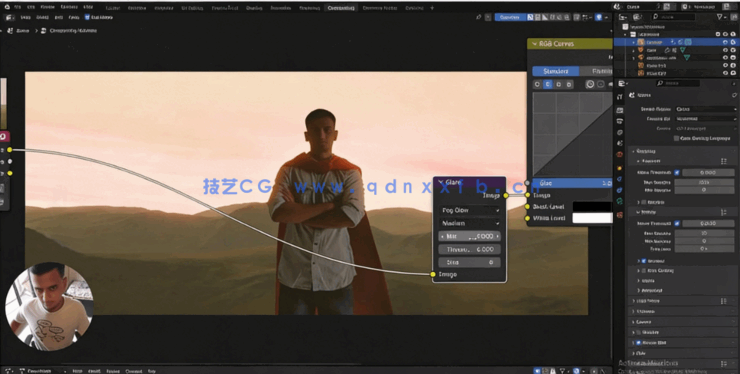Click the Glare node Image input socket

click(x=433, y=274)
